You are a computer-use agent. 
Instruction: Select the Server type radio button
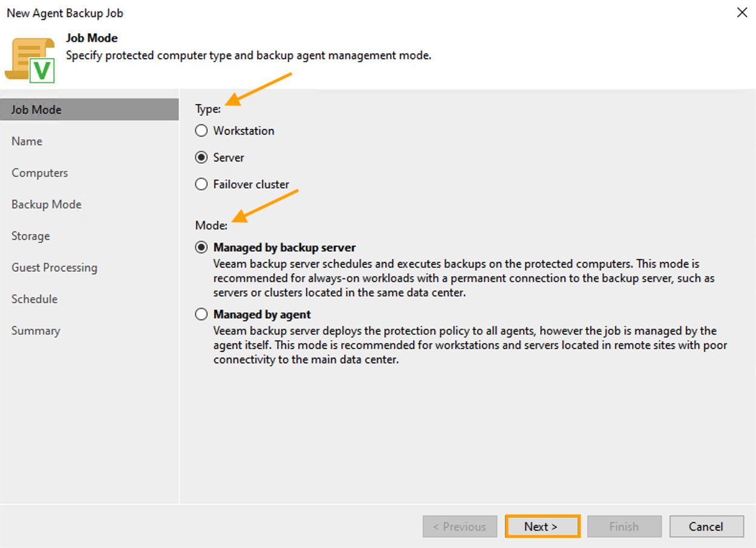[x=201, y=157]
